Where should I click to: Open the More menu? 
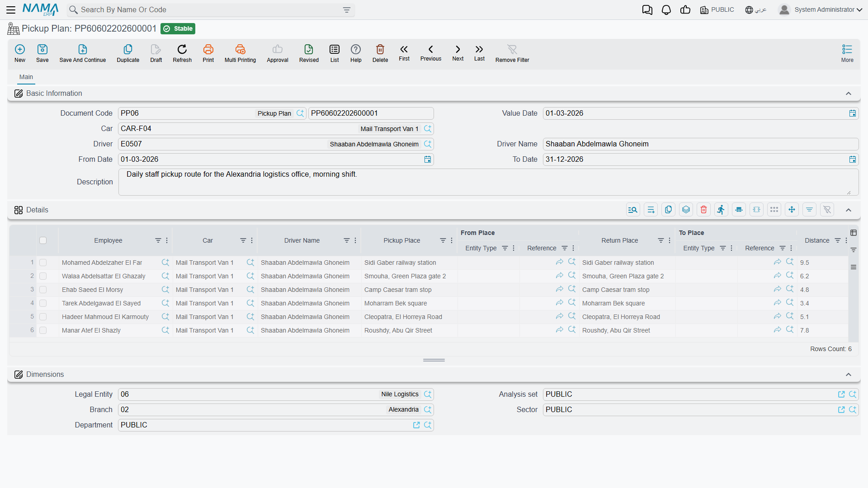(x=847, y=53)
